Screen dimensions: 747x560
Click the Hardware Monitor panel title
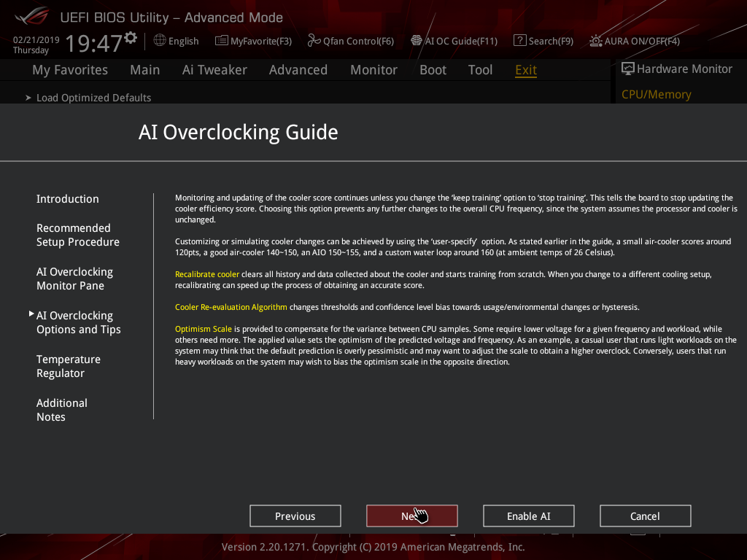pos(684,69)
